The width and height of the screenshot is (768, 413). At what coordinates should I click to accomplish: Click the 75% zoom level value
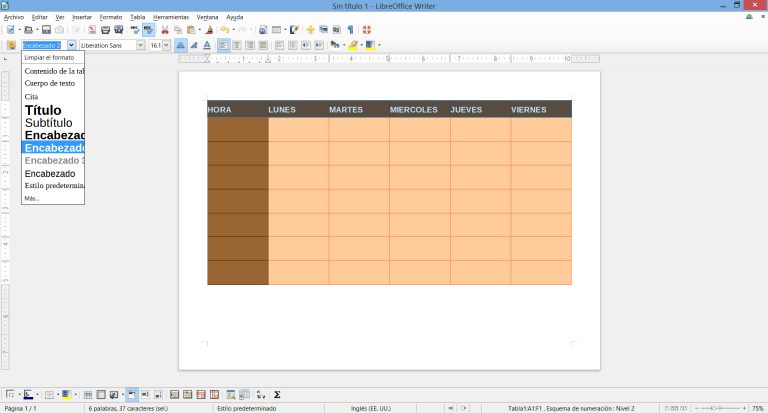point(758,408)
